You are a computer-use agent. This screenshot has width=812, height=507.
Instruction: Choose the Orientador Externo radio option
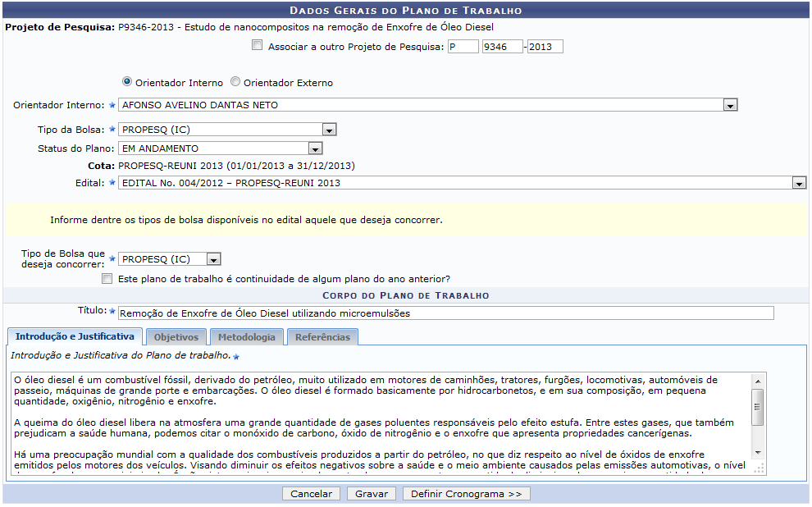pos(235,82)
